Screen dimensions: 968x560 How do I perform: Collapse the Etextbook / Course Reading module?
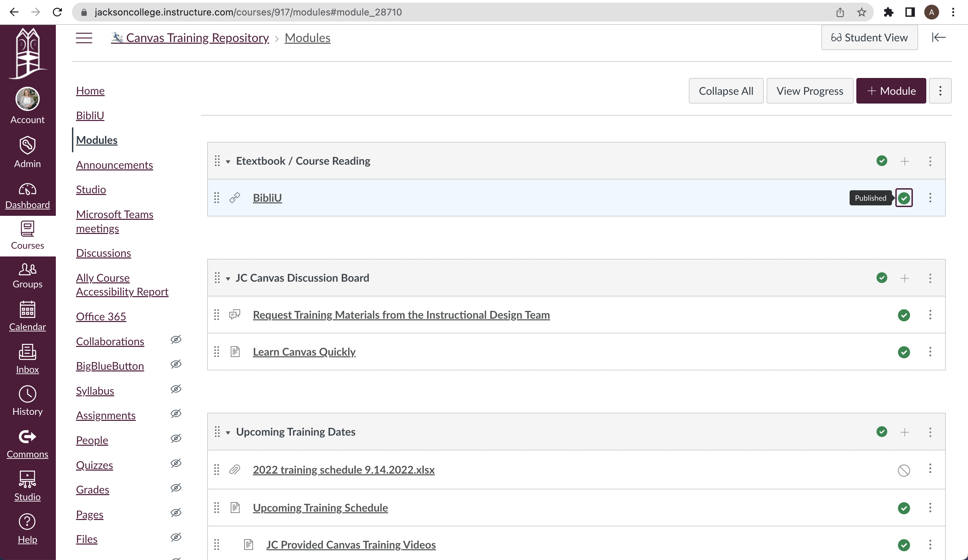coord(228,162)
